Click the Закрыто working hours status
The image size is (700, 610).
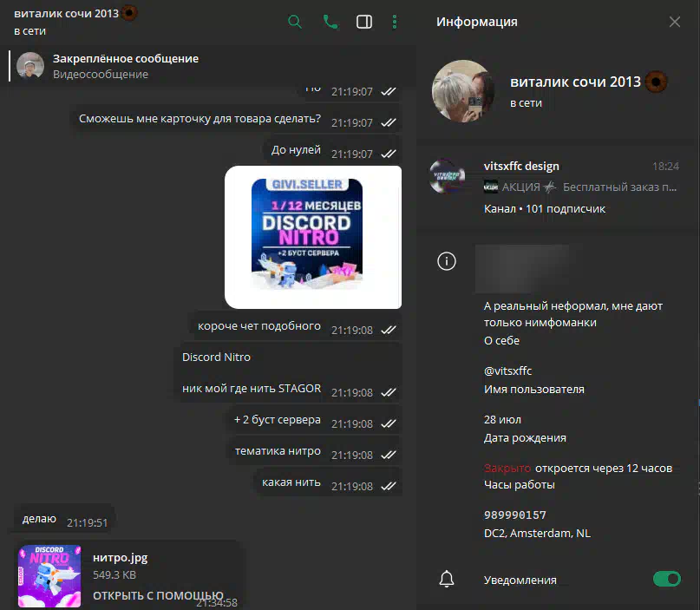click(507, 468)
